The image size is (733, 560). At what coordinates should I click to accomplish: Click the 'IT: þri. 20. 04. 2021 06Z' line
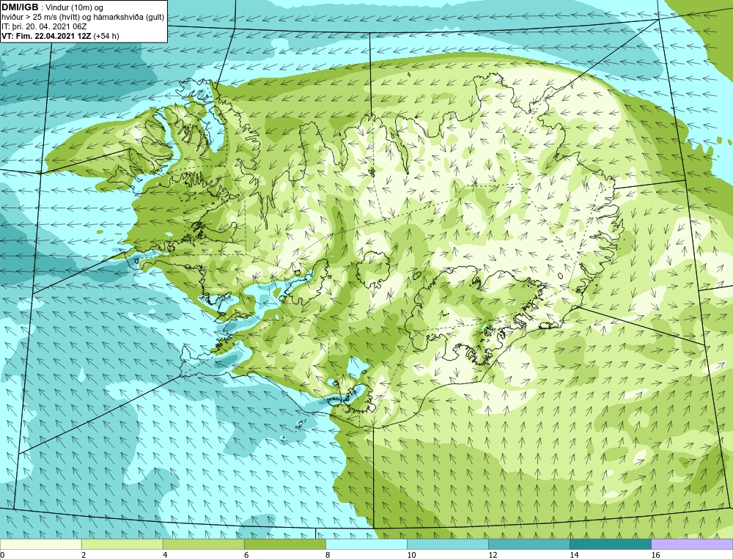pos(44,26)
